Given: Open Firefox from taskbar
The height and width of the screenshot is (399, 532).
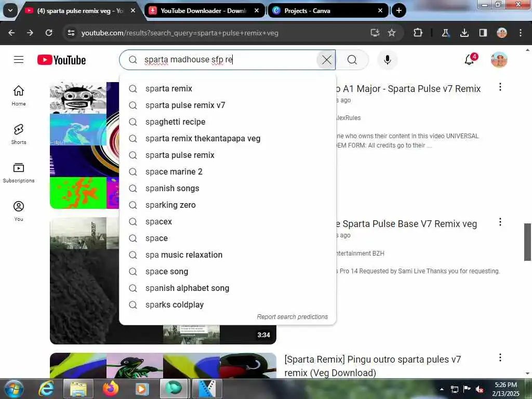Looking at the screenshot, I should click(x=111, y=389).
